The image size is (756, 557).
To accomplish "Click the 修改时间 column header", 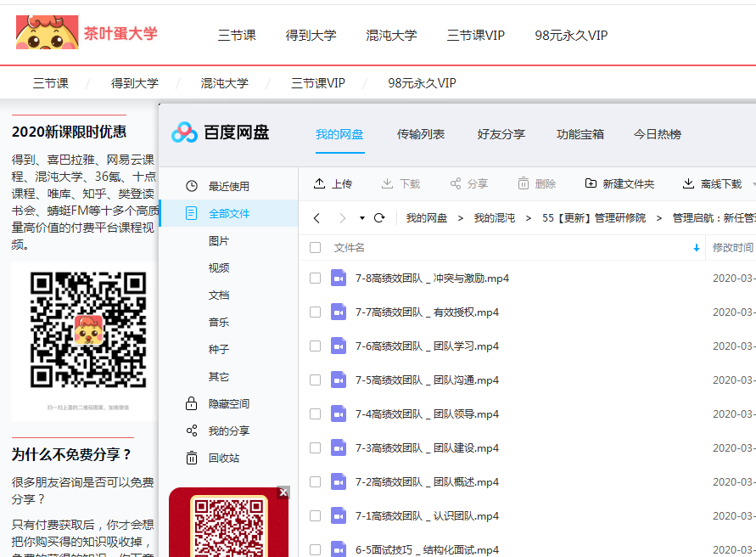I will tap(733, 248).
